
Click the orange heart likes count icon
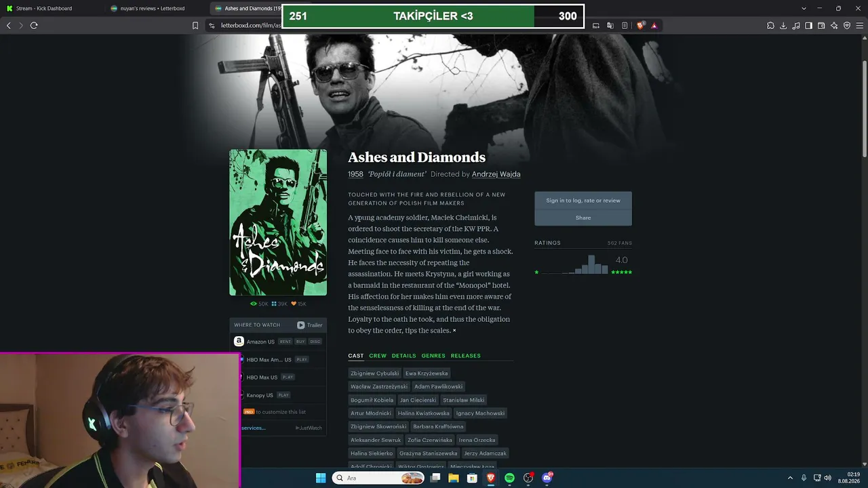tap(294, 304)
